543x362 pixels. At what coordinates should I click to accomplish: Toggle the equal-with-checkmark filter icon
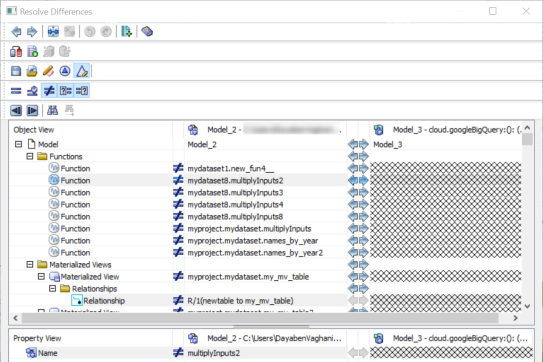32,91
